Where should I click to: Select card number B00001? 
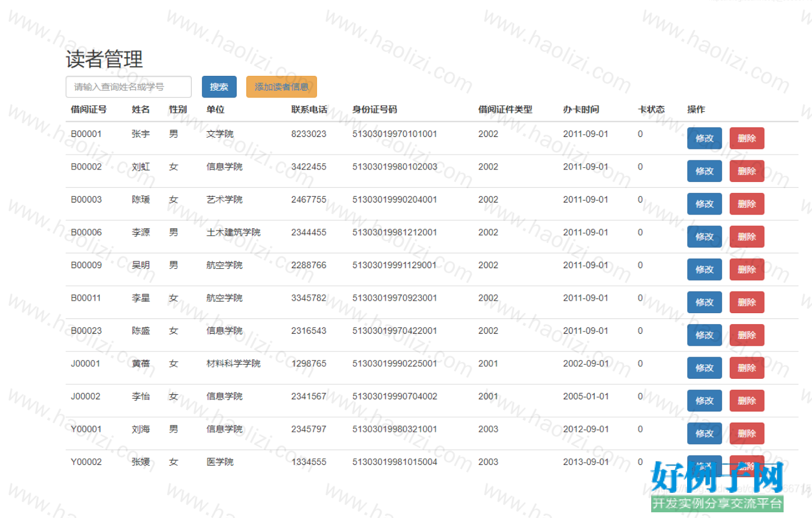click(86, 134)
